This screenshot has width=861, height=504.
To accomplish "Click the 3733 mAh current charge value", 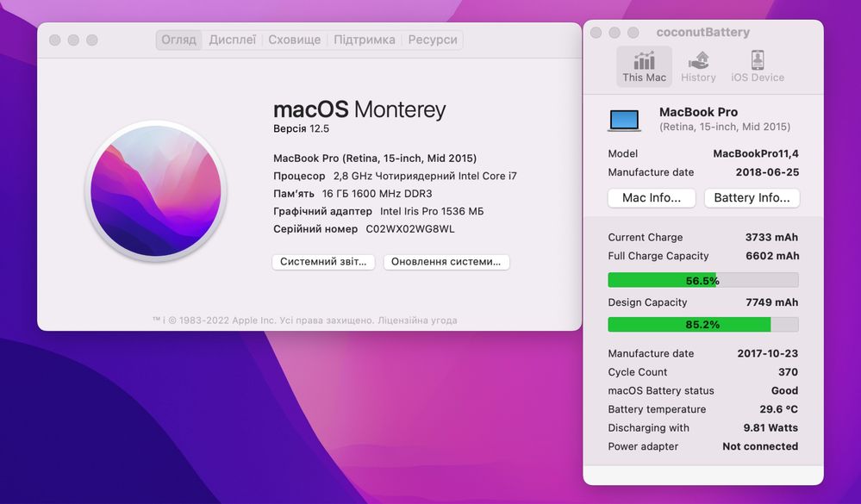I will click(771, 237).
